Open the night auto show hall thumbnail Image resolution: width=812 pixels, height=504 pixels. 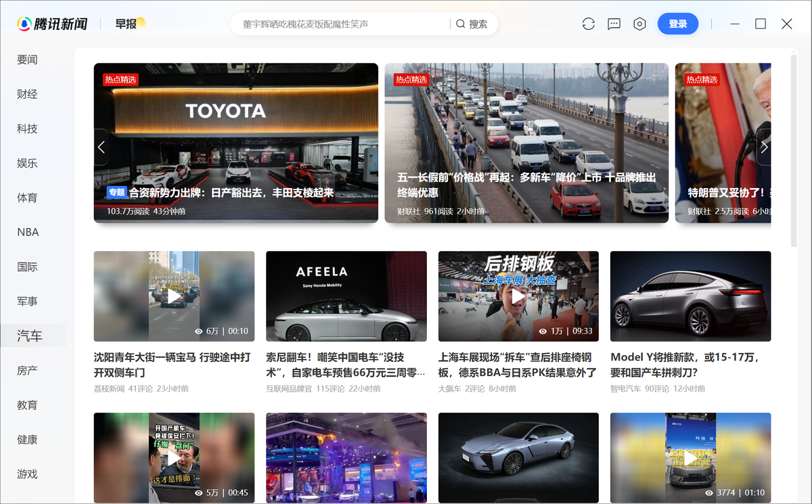[346, 457]
